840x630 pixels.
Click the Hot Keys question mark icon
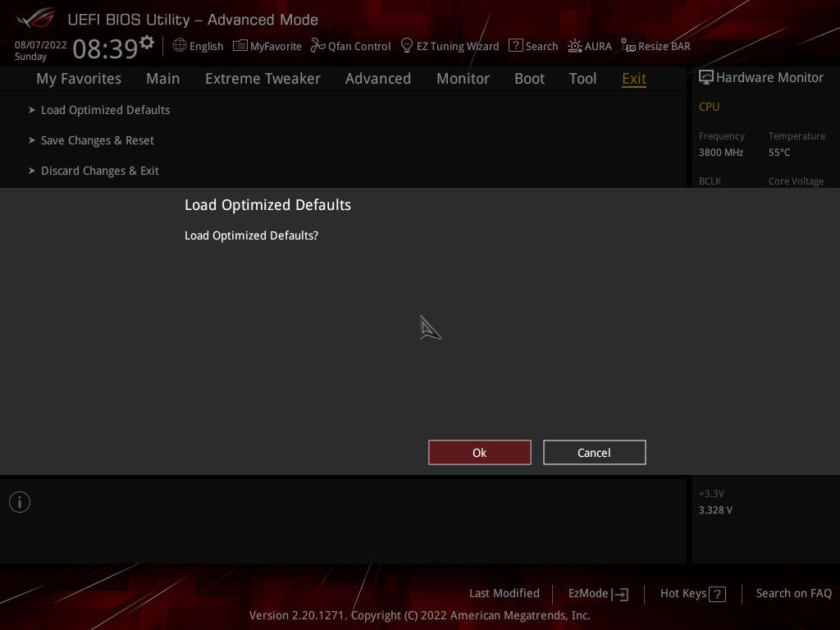tap(717, 594)
